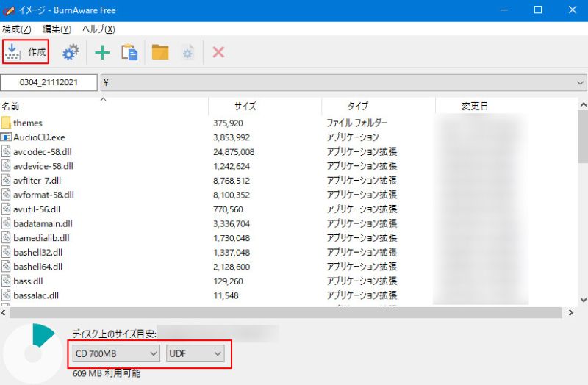
Task: Maximize the BurnAware window
Action: click(x=538, y=10)
